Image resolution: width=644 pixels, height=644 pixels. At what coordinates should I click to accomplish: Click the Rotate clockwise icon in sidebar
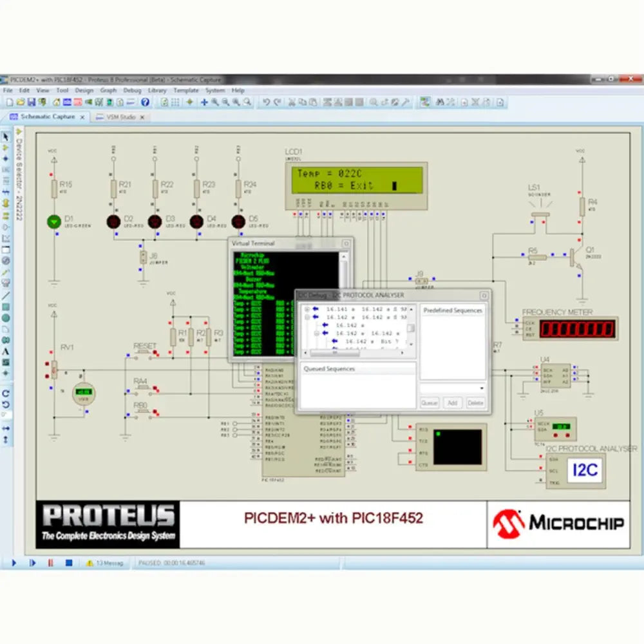[6, 393]
